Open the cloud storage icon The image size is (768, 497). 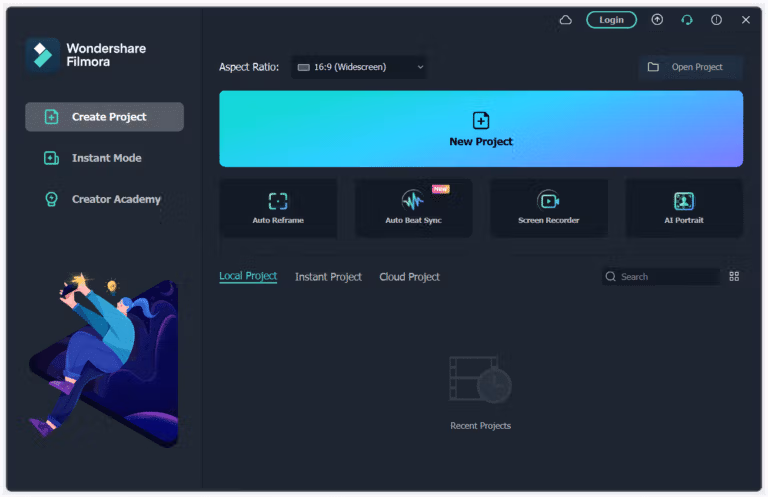point(566,20)
